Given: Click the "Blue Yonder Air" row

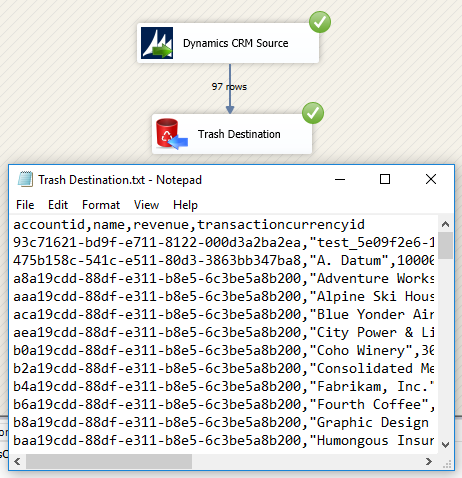Looking at the screenshot, I should click(x=224, y=314).
